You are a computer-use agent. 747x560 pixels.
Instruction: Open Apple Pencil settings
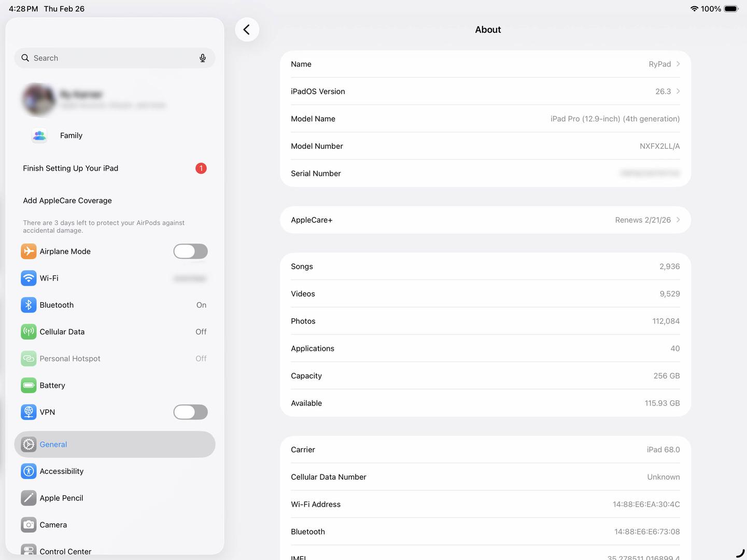(x=115, y=498)
